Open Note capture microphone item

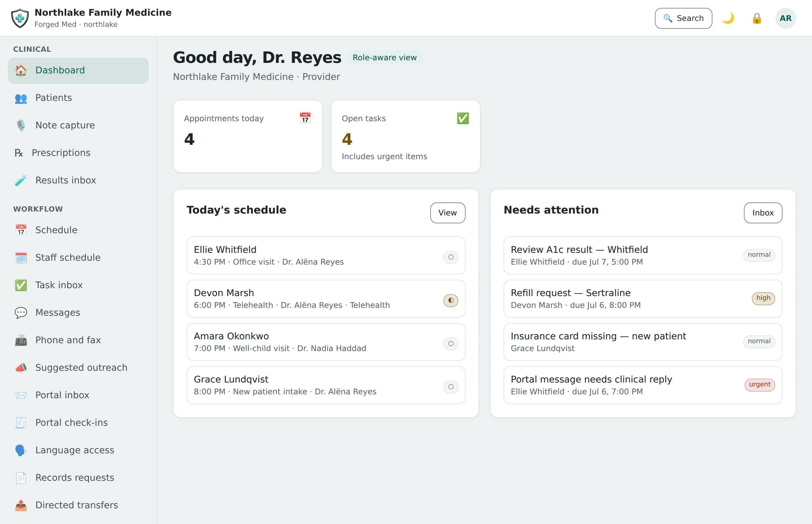[78, 125]
